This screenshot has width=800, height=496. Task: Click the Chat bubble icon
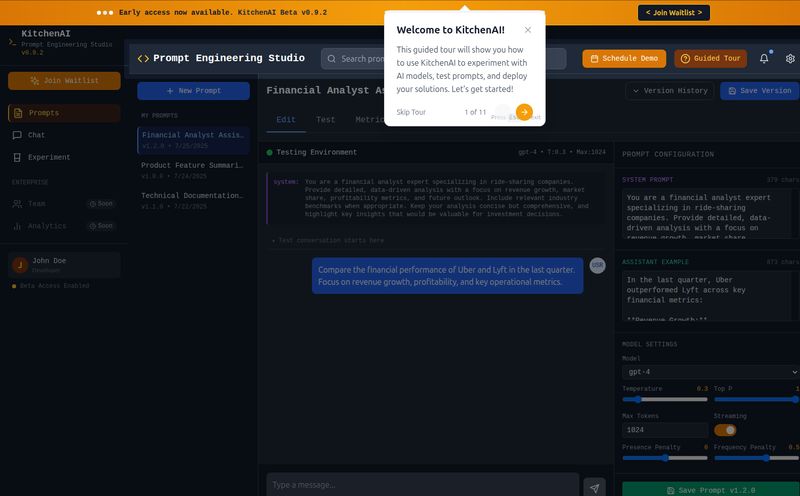(17, 135)
